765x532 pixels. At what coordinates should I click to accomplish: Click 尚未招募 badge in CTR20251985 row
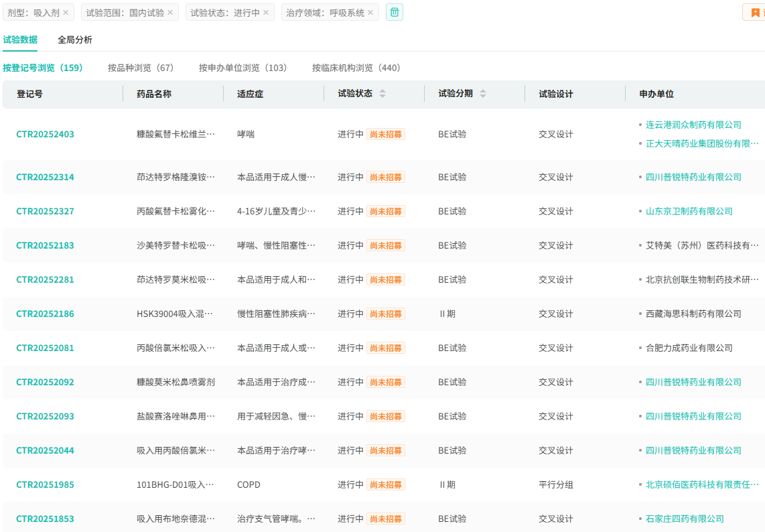(386, 484)
